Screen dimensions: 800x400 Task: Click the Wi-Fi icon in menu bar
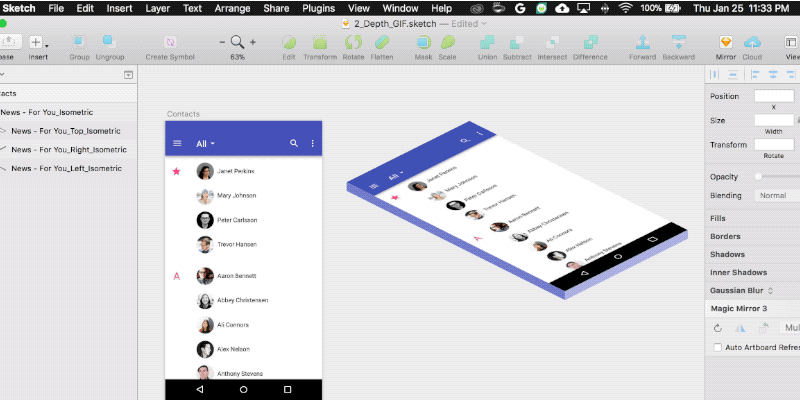tap(624, 8)
